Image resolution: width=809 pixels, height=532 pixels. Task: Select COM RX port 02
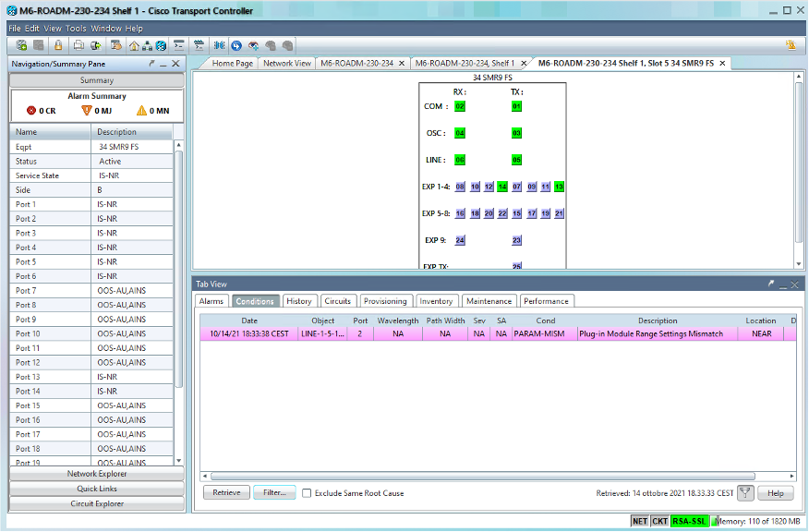point(460,106)
